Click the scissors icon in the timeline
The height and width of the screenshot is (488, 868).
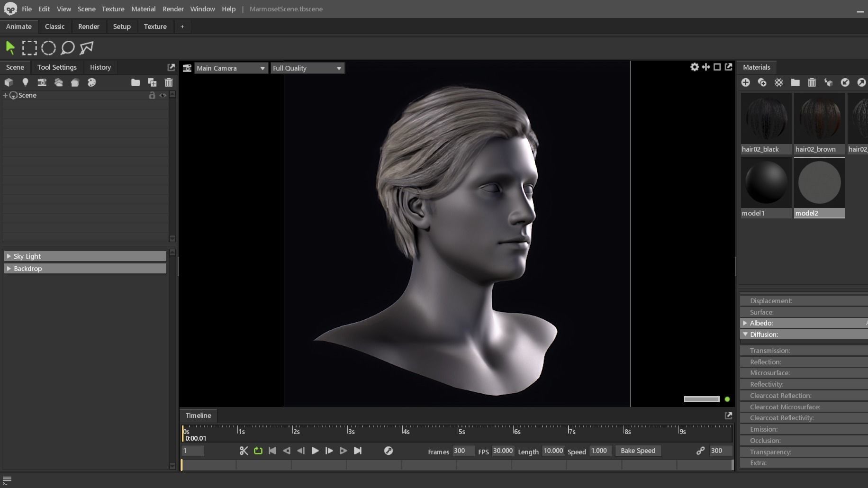pos(244,451)
